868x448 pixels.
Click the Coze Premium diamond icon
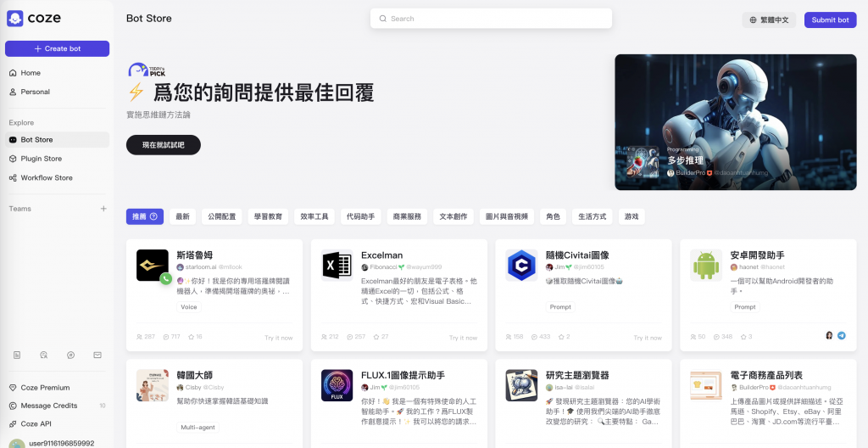point(13,388)
